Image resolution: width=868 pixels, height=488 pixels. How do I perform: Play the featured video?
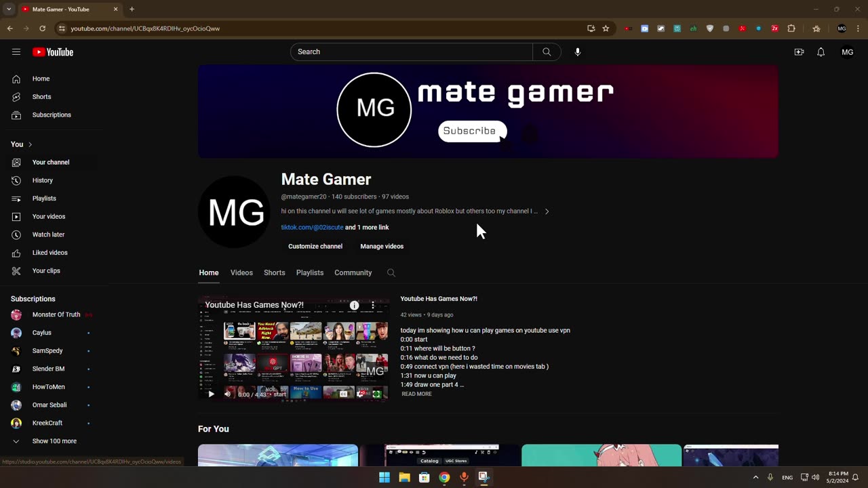tap(211, 394)
